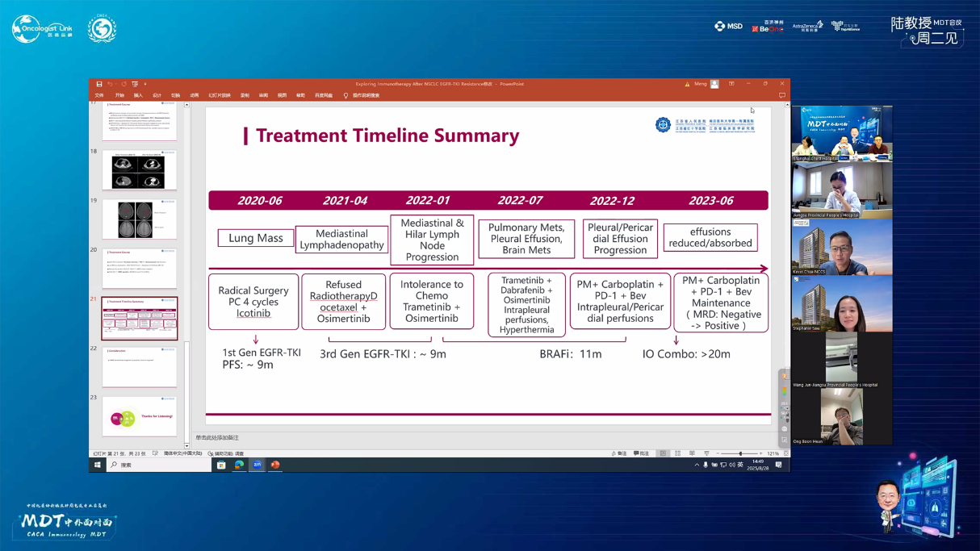The height and width of the screenshot is (551, 980).
Task: Switch to reading view icon in status bar
Action: (692, 453)
